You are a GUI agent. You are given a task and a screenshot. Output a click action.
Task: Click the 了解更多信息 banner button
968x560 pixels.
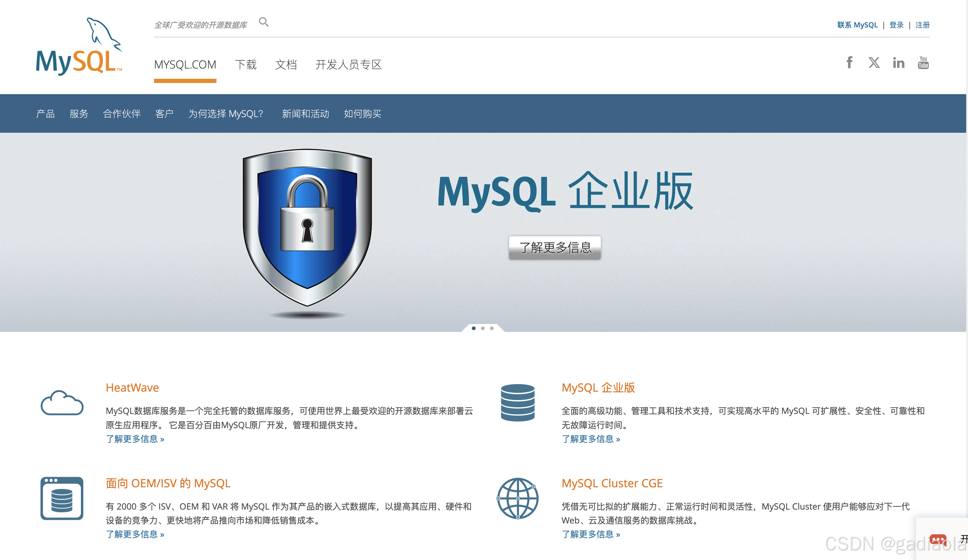point(554,248)
